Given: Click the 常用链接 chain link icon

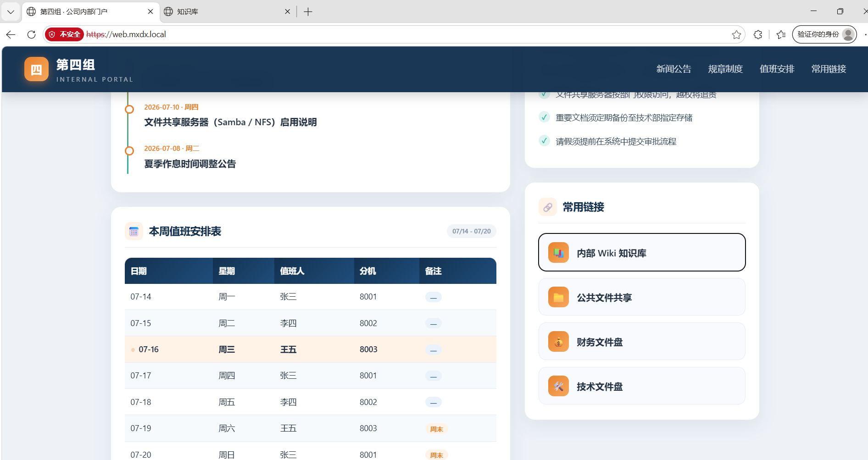Looking at the screenshot, I should (x=548, y=207).
